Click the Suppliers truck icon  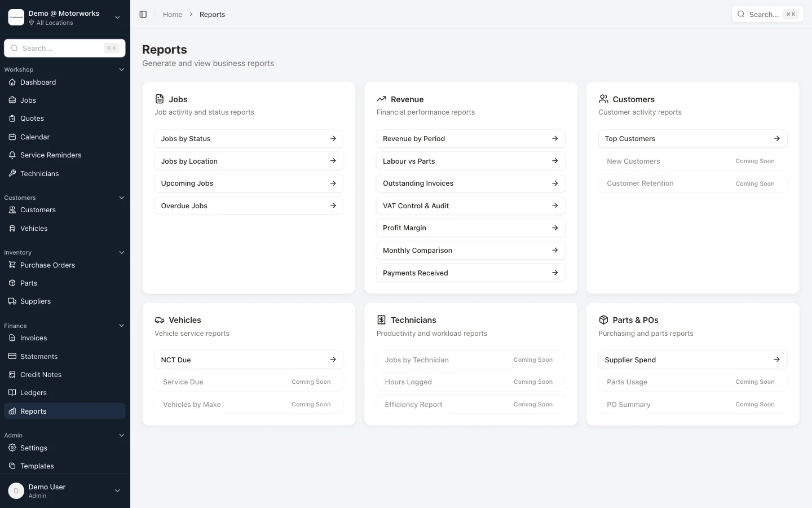[x=12, y=301]
